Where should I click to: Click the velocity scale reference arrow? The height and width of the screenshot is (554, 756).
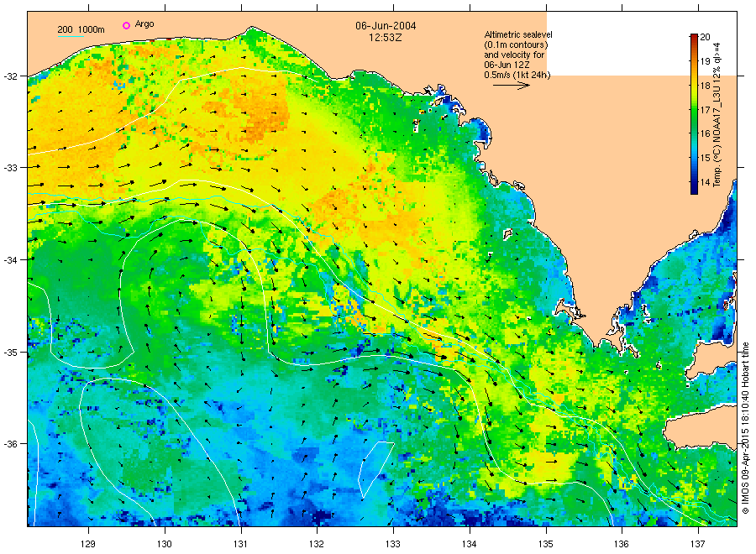511,86
